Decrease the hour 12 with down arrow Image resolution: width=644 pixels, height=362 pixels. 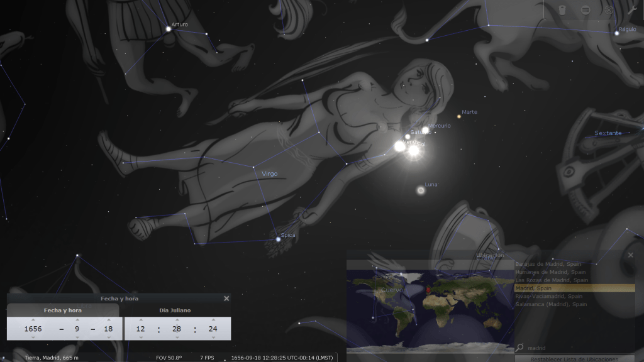[x=140, y=337]
